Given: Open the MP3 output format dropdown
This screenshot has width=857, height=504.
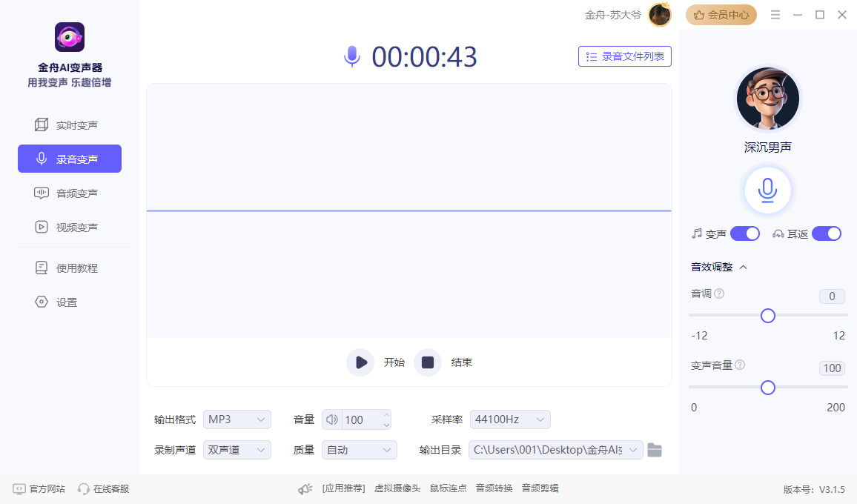Looking at the screenshot, I should coord(236,420).
